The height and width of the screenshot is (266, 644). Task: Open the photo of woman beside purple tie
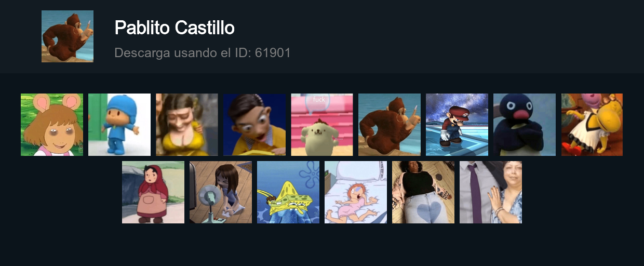491,192
